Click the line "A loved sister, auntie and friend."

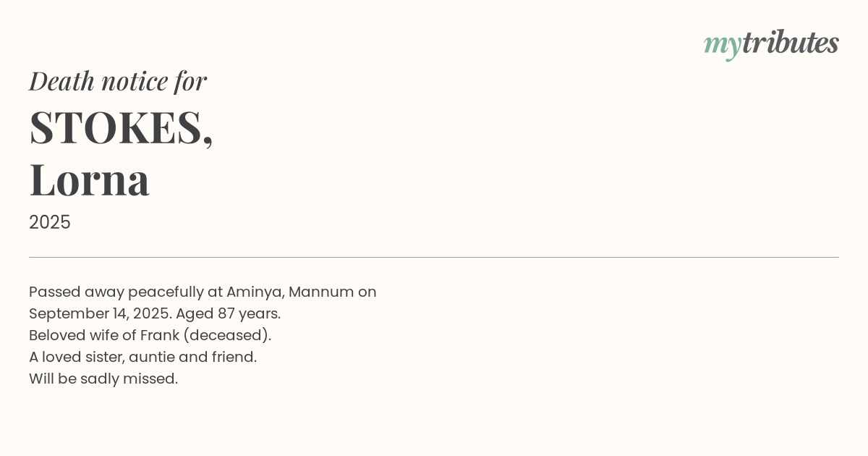142,357
